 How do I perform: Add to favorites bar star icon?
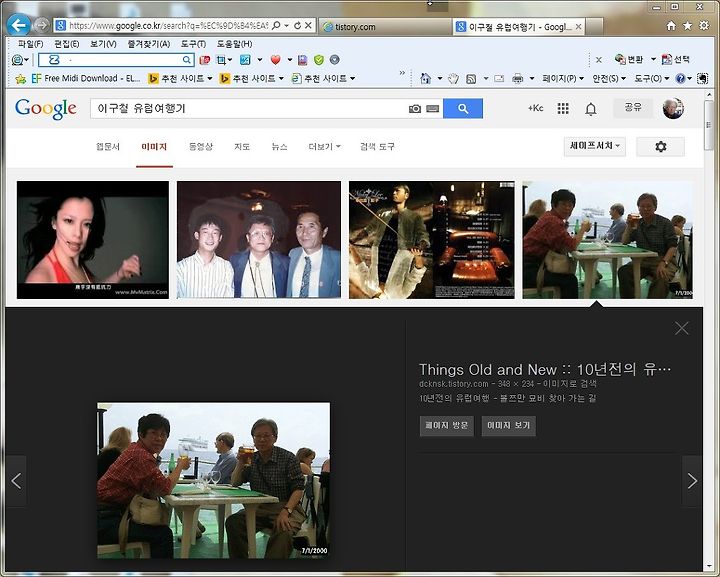(20, 79)
